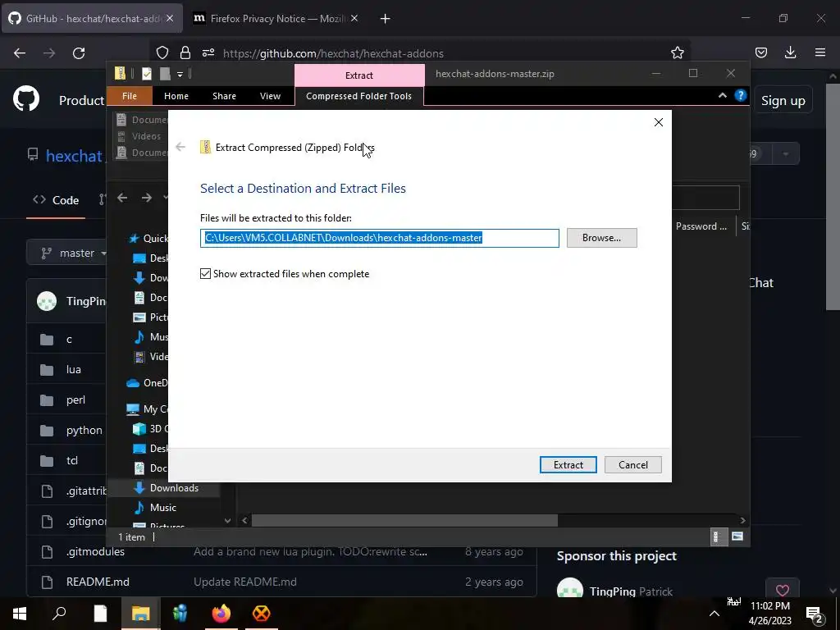Screen dimensions: 840x630
Task: Open File Explorer from taskbar
Action: pos(140,614)
